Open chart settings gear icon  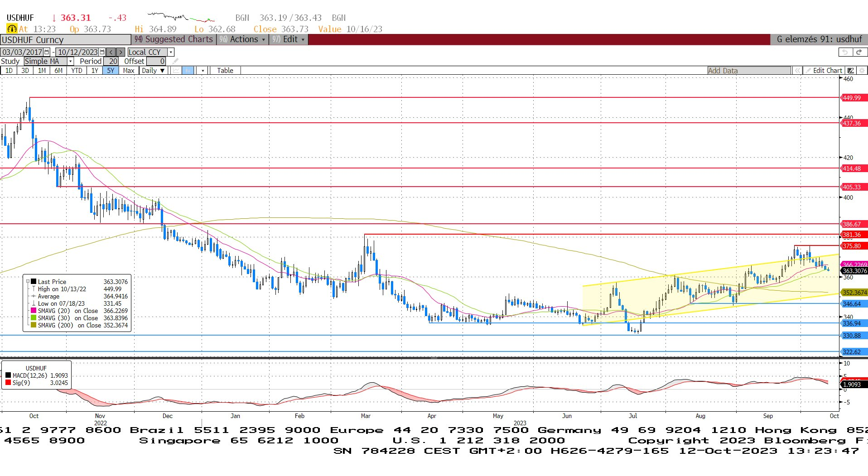click(x=862, y=71)
